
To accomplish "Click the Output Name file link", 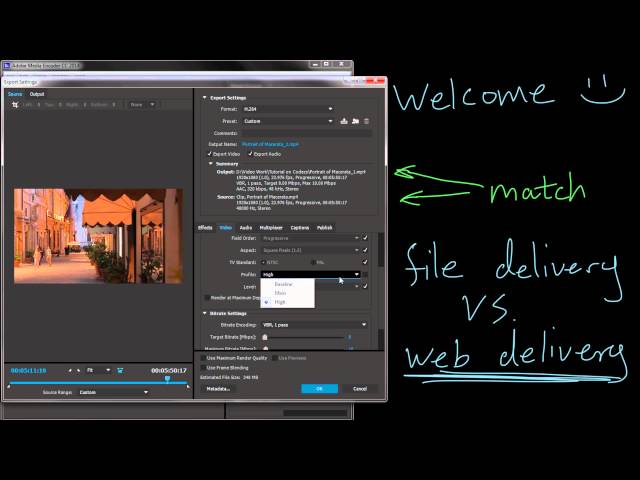I will click(x=270, y=144).
